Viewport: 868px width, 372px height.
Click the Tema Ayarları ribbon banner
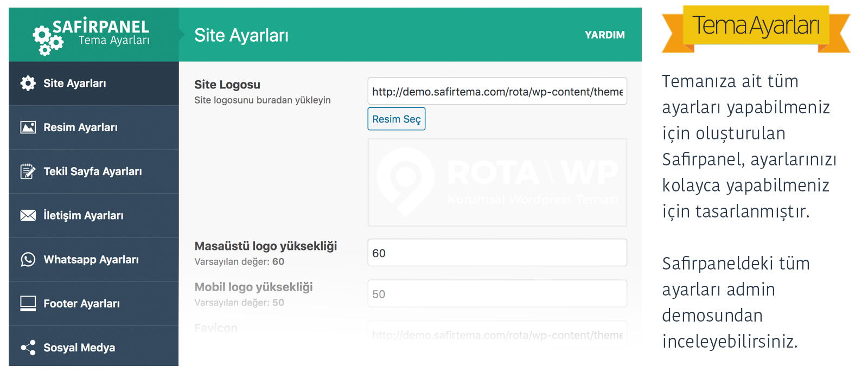pos(756,29)
